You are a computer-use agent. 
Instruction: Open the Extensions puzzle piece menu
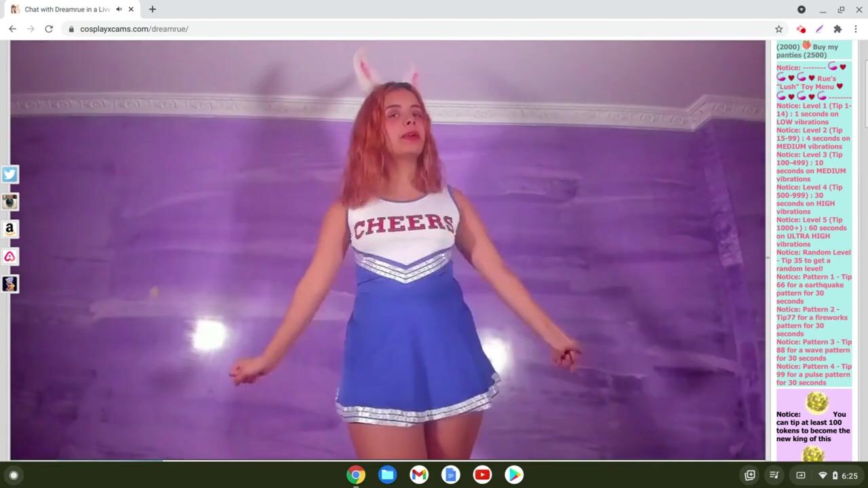click(837, 29)
